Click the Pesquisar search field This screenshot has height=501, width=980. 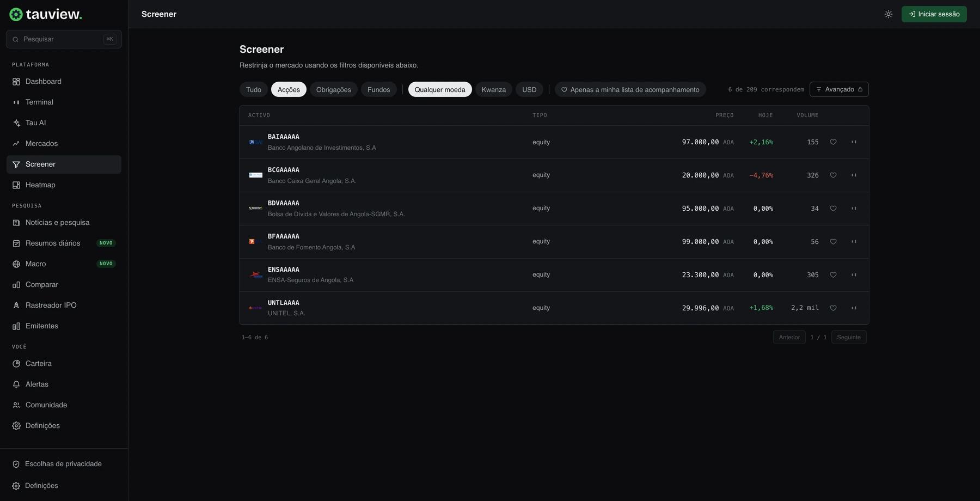pos(64,39)
